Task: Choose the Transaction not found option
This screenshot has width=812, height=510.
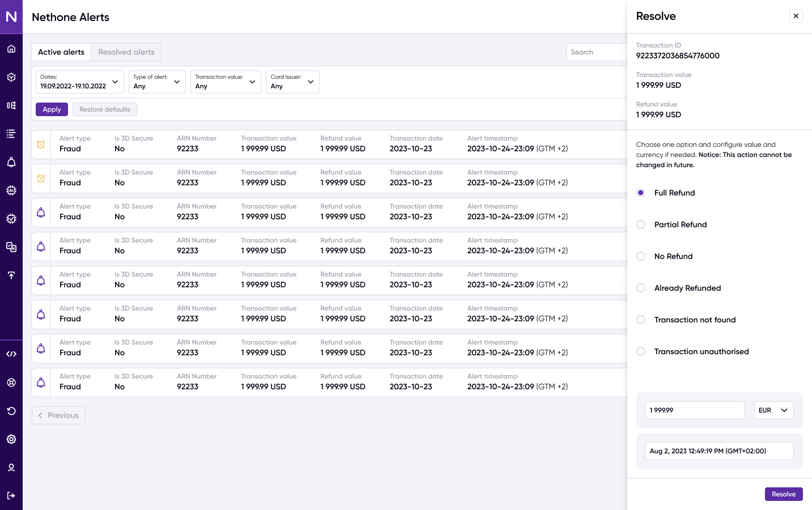Action: 641,320
